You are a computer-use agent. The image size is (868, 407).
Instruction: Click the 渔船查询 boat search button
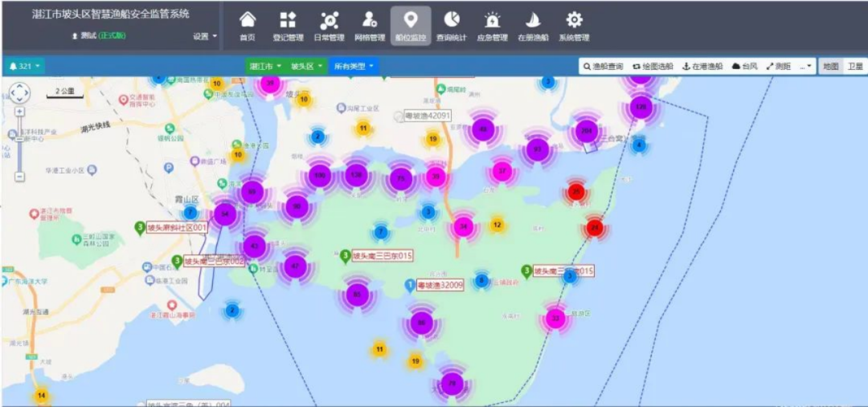coord(603,66)
